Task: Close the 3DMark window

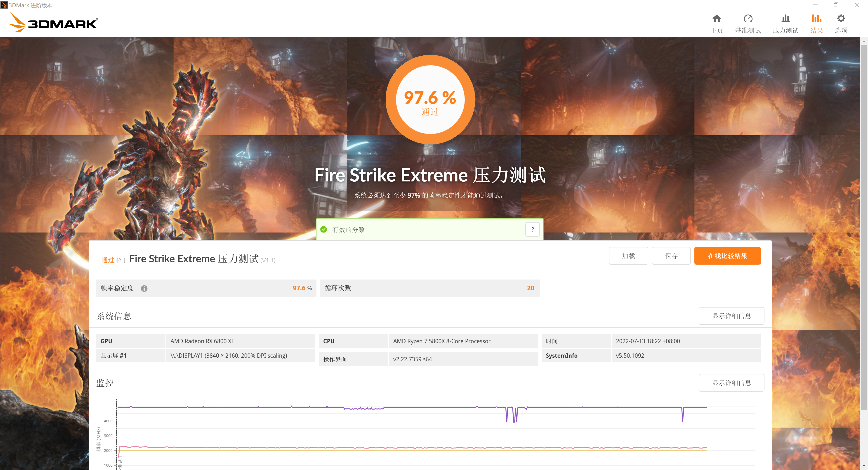Action: (857, 5)
